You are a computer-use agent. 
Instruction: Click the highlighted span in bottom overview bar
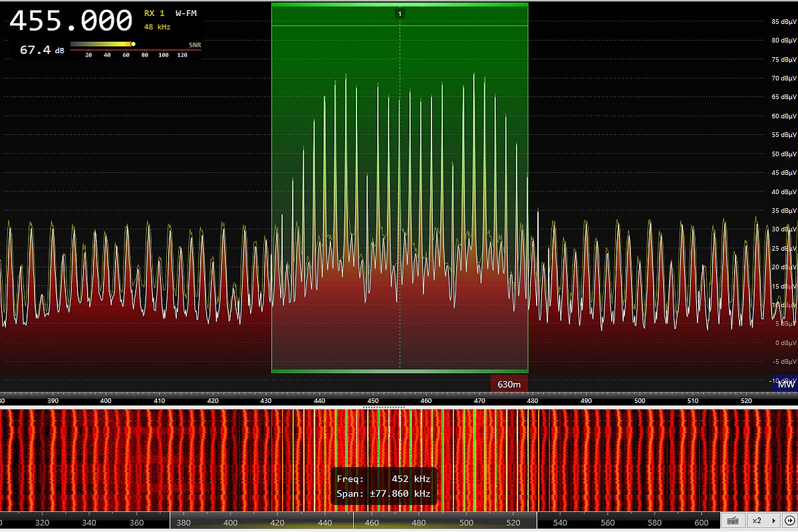pos(353,522)
